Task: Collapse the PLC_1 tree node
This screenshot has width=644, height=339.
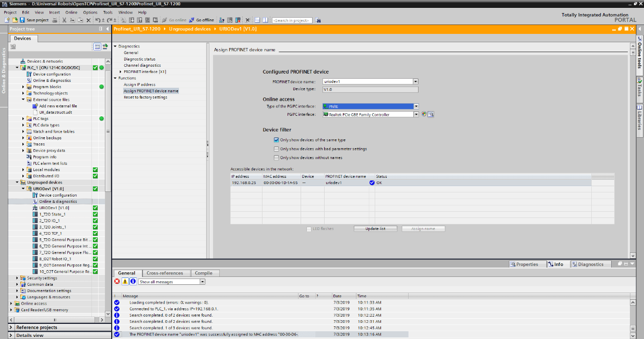Action: [17, 68]
